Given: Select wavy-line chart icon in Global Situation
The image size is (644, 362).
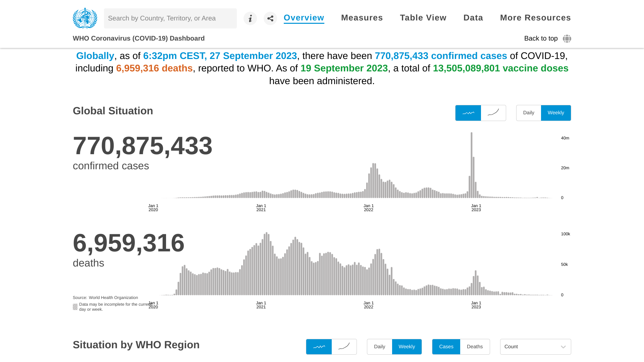Looking at the screenshot, I should pyautogui.click(x=468, y=113).
